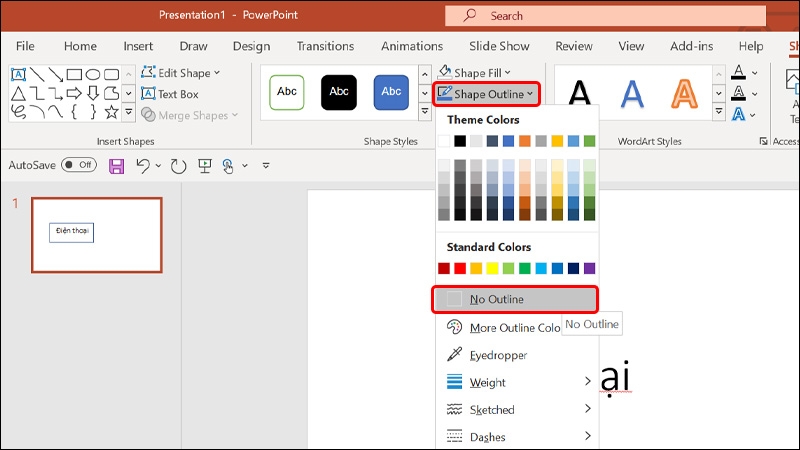This screenshot has height=450, width=800.
Task: Apply blue filled Abc shape style
Action: coord(391,92)
